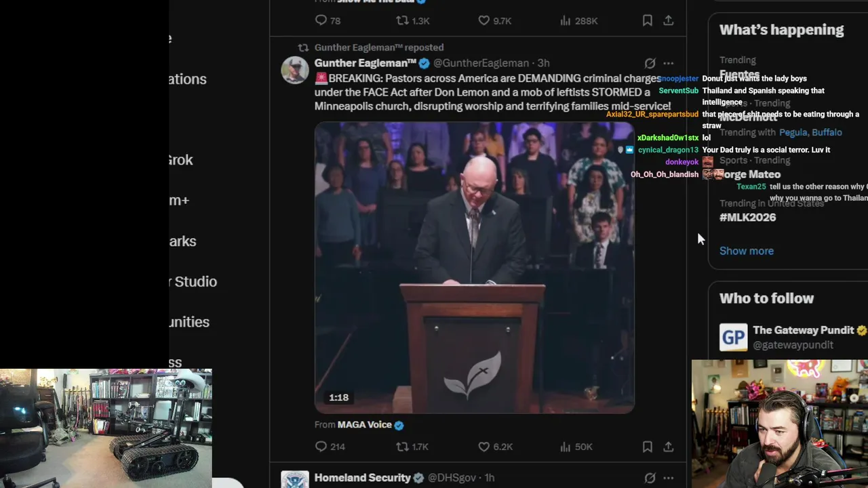Viewport: 868px width, 488px height.
Task: Open Gateway Pundit GP avatar
Action: (733, 337)
